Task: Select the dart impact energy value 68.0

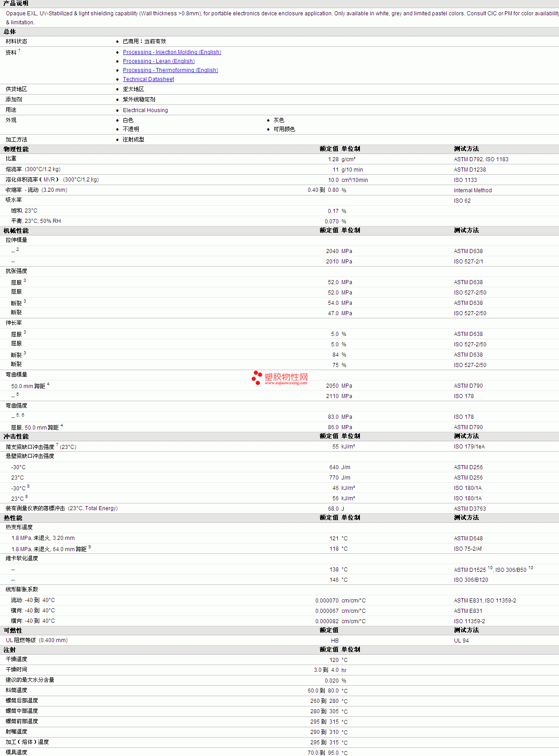Action: pyautogui.click(x=333, y=509)
